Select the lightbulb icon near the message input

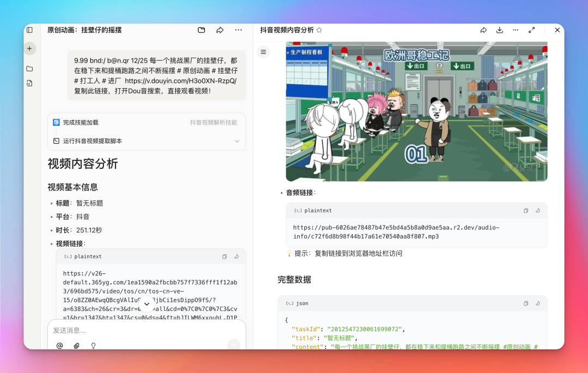[x=93, y=345]
